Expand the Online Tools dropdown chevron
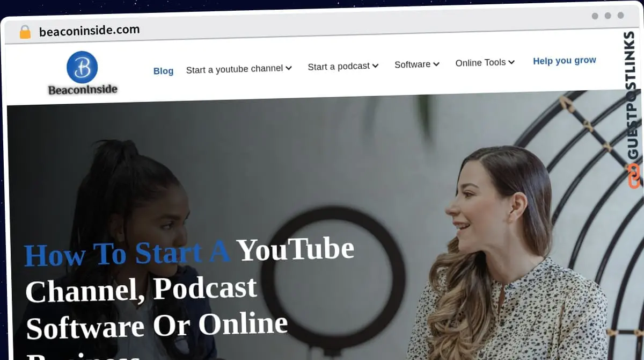 (x=511, y=62)
